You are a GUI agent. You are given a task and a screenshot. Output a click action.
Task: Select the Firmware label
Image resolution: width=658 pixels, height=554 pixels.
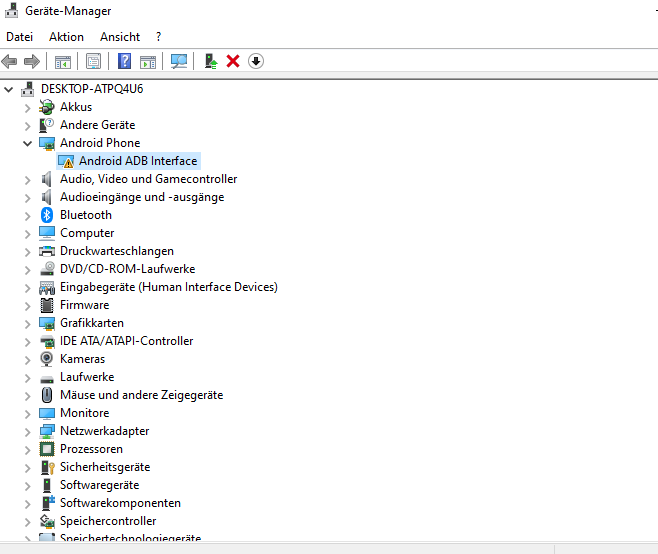(84, 305)
